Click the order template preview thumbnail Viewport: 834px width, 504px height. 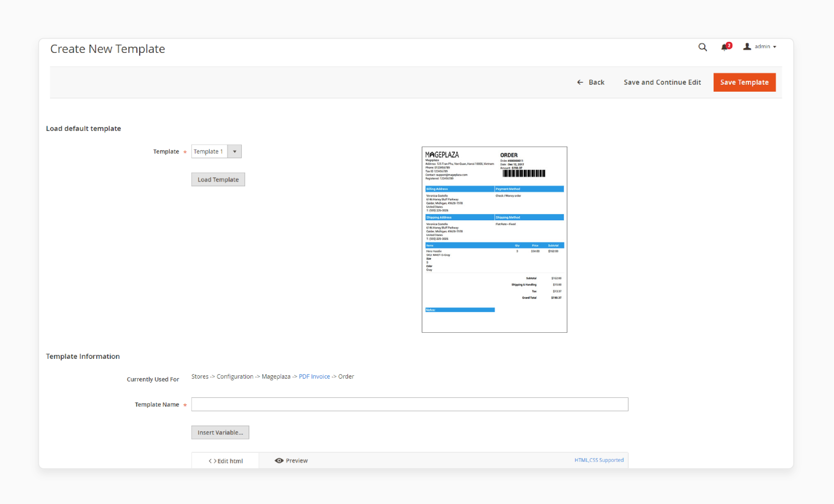point(494,240)
